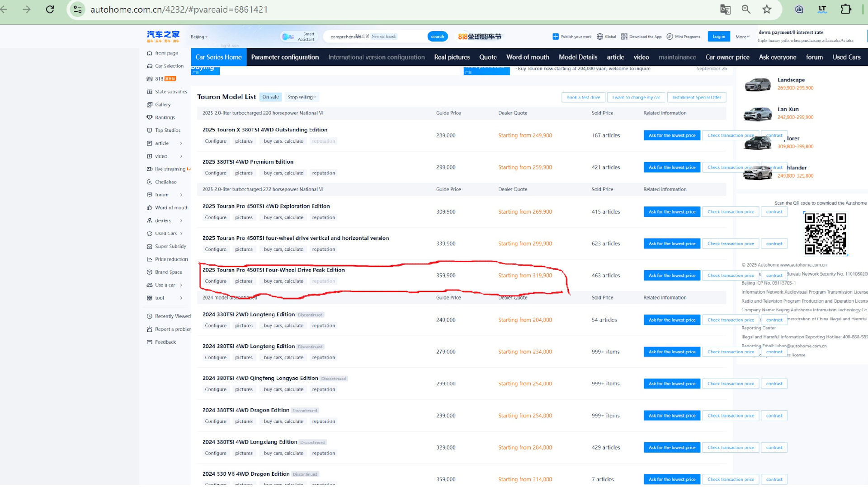Ask lowest price for 2025 380TSI Premium Edition
Screen dimensions: 868x487
672,168
